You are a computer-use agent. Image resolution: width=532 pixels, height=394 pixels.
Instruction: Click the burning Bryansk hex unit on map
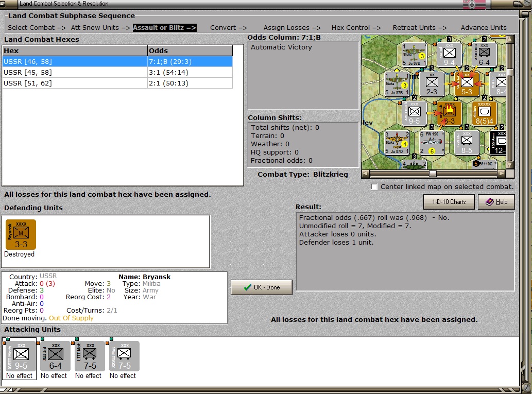click(x=449, y=113)
